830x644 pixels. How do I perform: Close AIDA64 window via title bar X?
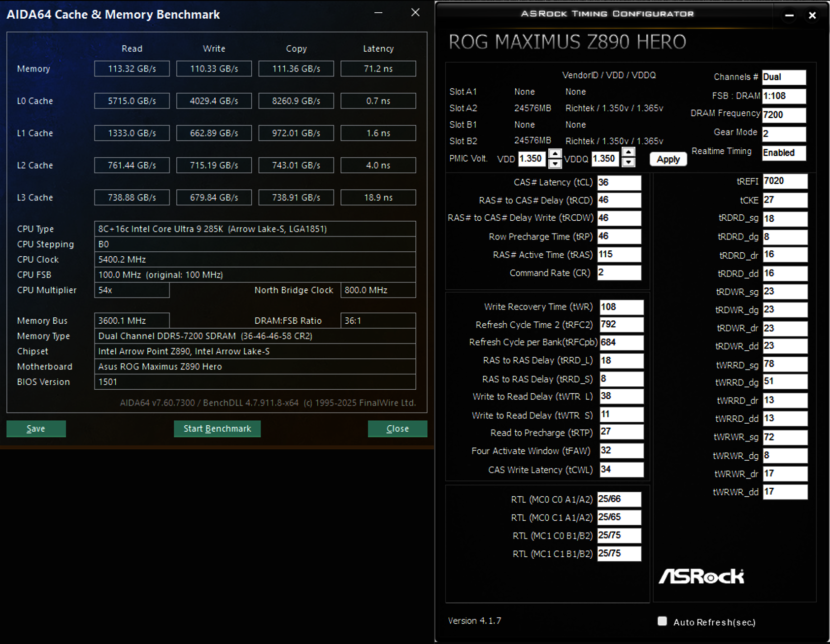[415, 12]
